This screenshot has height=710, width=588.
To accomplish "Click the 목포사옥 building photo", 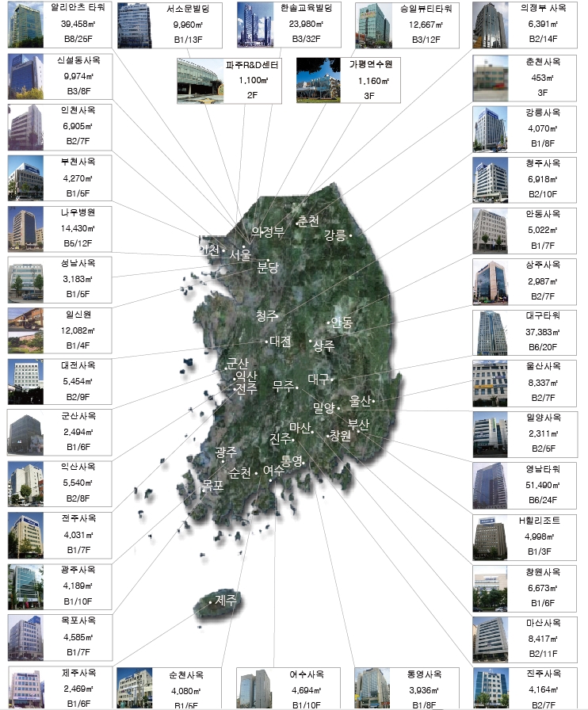I will tap(26, 638).
